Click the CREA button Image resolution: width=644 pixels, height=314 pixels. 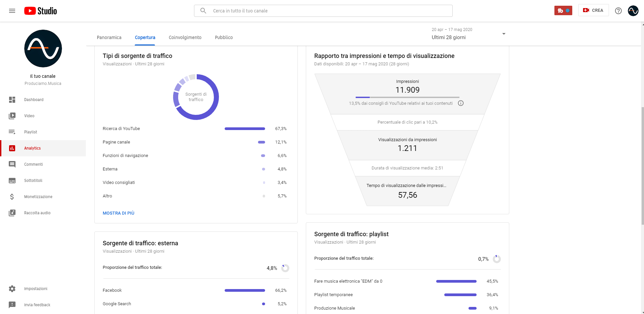tap(593, 10)
